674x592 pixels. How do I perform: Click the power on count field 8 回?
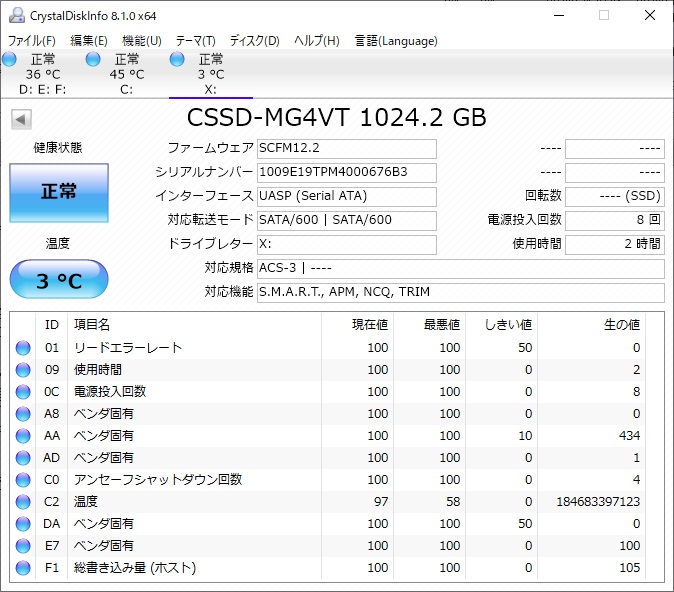615,221
